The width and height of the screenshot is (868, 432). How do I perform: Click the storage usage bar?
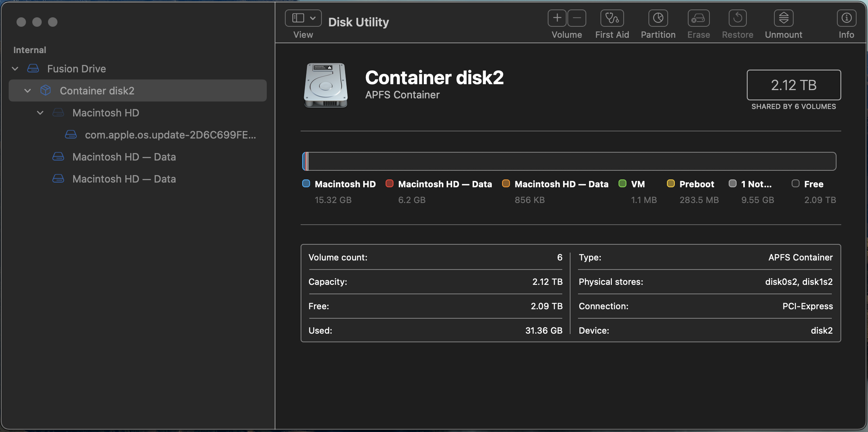[x=569, y=161]
